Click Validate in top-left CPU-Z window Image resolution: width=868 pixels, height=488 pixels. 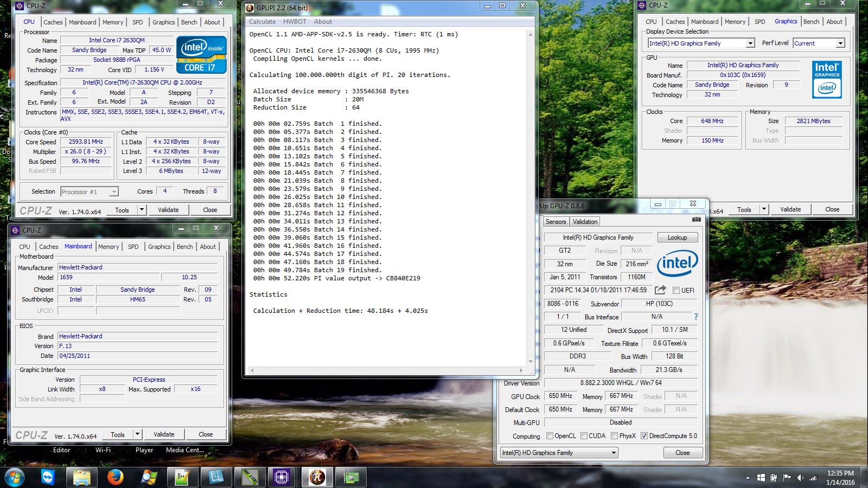tap(168, 210)
